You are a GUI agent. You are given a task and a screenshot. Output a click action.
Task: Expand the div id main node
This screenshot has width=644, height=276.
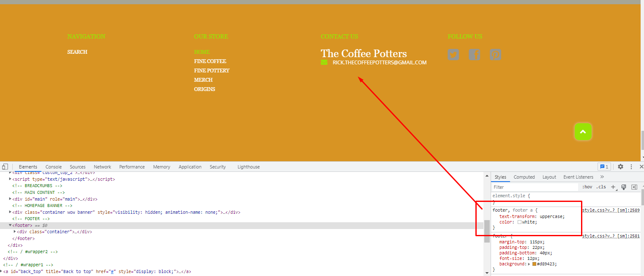click(x=10, y=199)
